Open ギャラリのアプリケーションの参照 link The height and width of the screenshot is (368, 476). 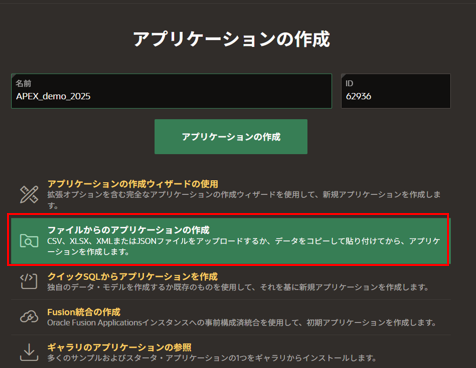click(119, 347)
